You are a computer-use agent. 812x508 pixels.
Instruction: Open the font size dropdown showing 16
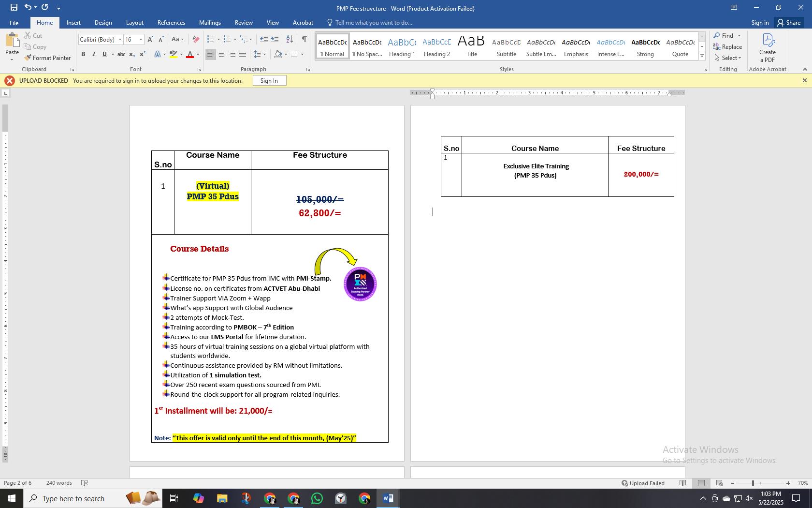click(141, 40)
